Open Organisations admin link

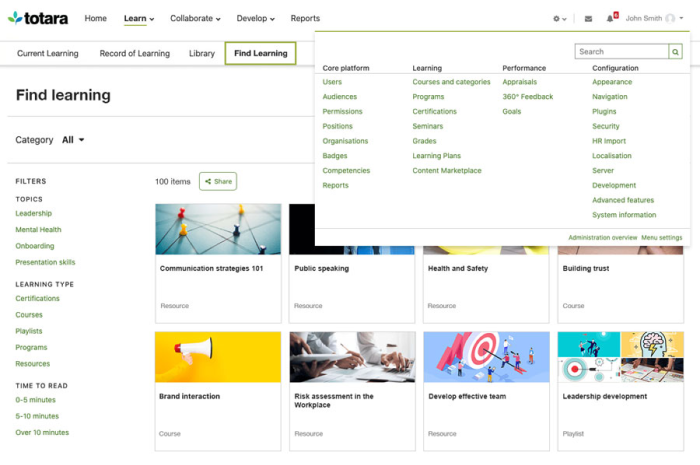(345, 141)
